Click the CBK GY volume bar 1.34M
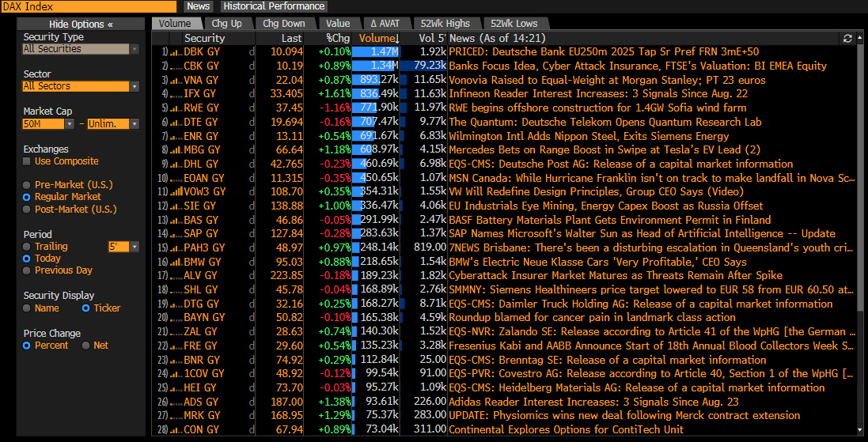 coord(375,66)
